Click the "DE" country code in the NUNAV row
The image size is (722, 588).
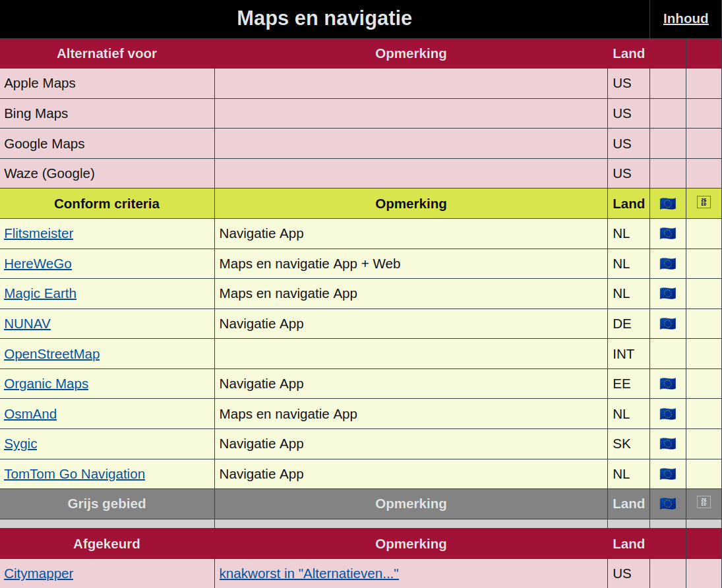pos(622,324)
